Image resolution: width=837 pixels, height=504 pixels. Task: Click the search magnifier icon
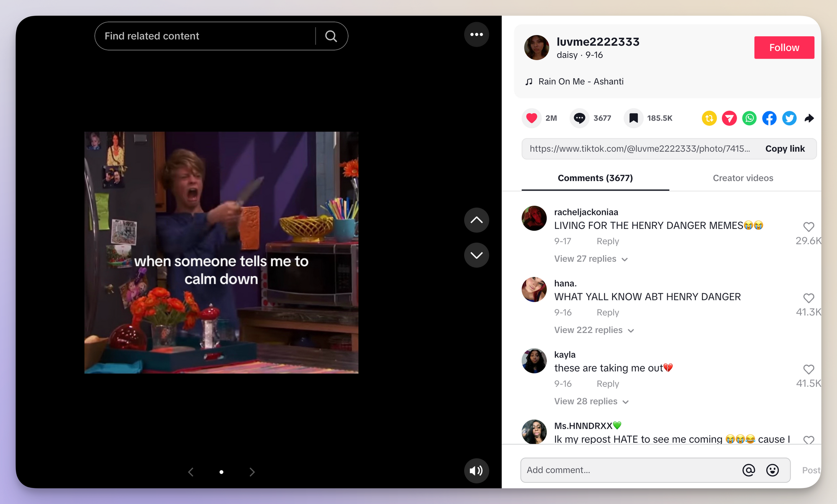click(x=331, y=36)
